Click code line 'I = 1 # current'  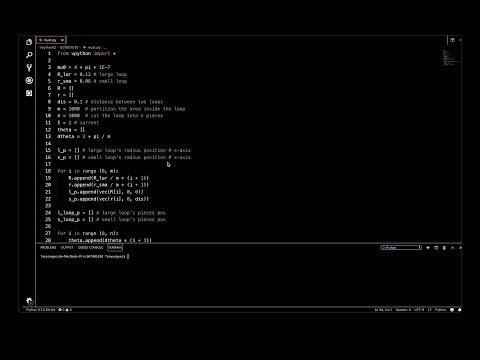[x=78, y=122]
